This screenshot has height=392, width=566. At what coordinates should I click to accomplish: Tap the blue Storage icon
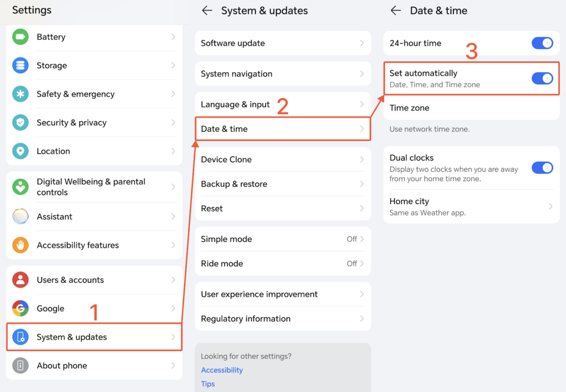pos(20,66)
